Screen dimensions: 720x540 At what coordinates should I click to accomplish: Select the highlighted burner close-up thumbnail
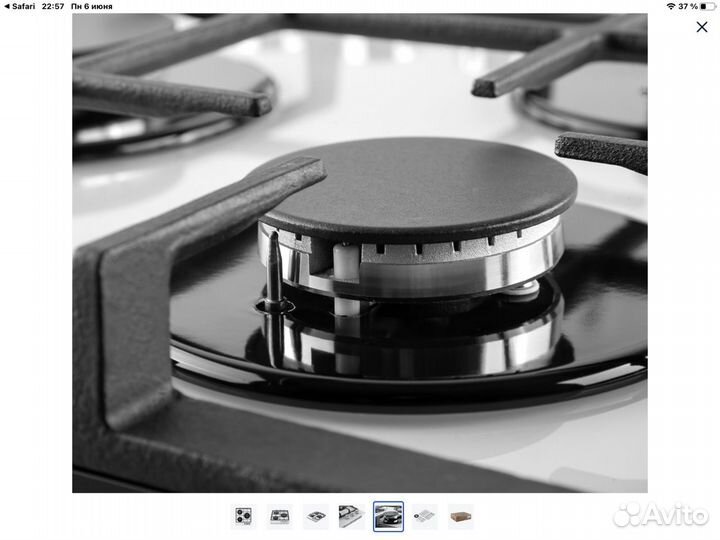click(388, 516)
